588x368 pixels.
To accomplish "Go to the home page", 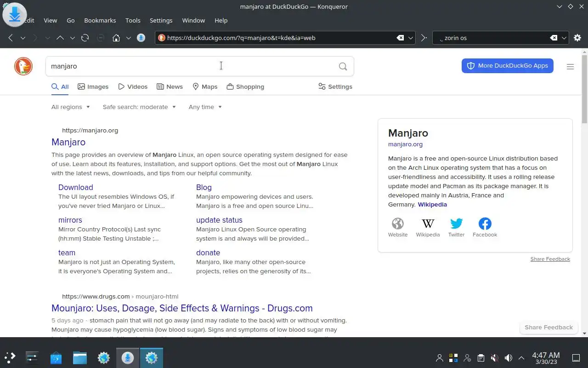I will 116,38.
